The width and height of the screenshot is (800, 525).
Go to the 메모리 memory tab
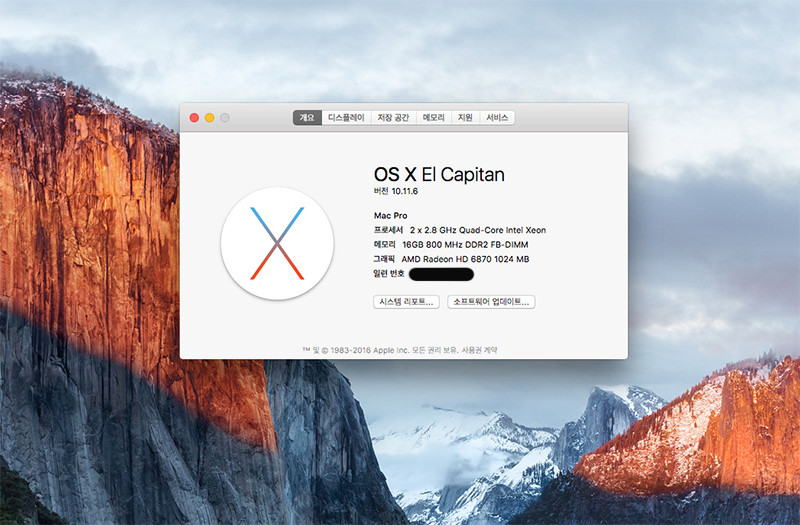433,118
